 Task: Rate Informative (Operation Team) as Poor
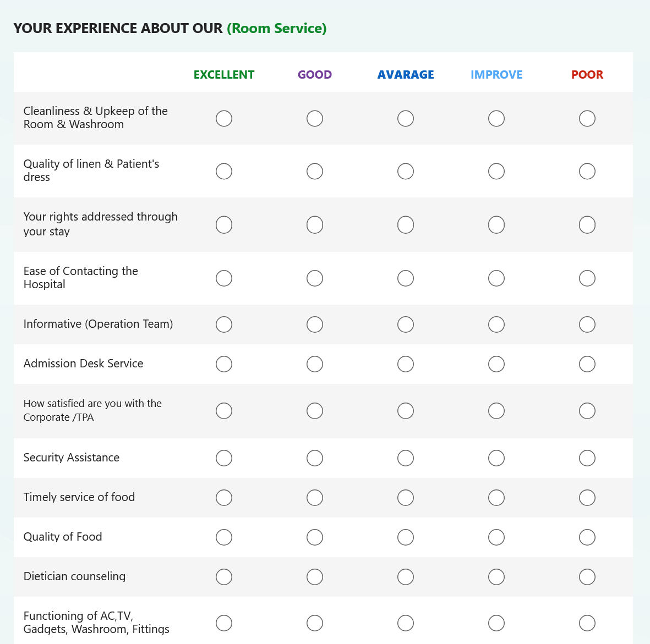(x=587, y=324)
